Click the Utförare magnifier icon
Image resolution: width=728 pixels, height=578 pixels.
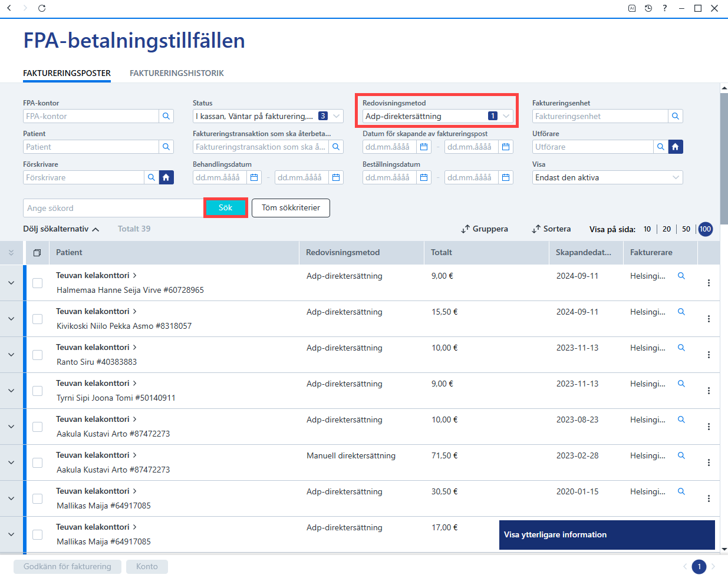tap(661, 147)
